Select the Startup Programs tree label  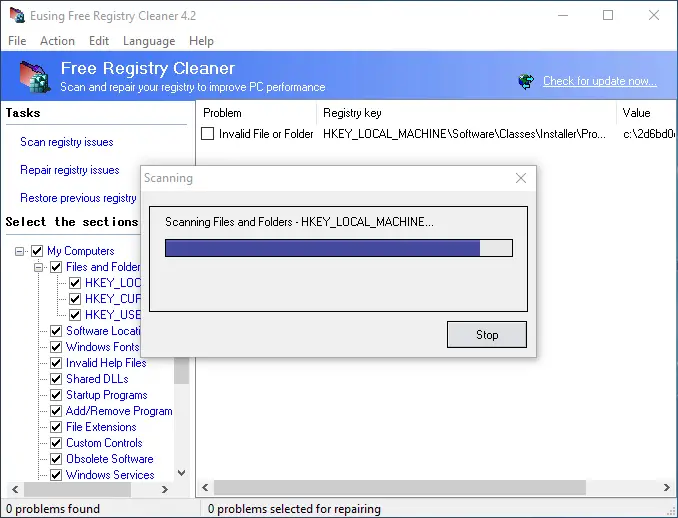click(107, 395)
